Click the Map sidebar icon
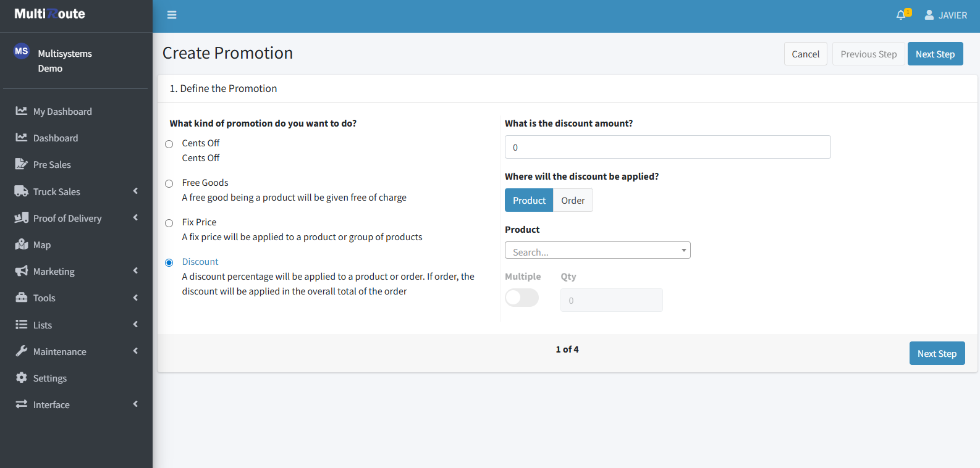 point(22,244)
